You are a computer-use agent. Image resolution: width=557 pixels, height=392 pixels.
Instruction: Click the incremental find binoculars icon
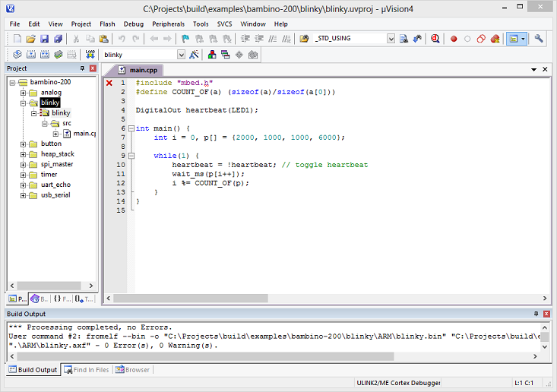coord(417,38)
